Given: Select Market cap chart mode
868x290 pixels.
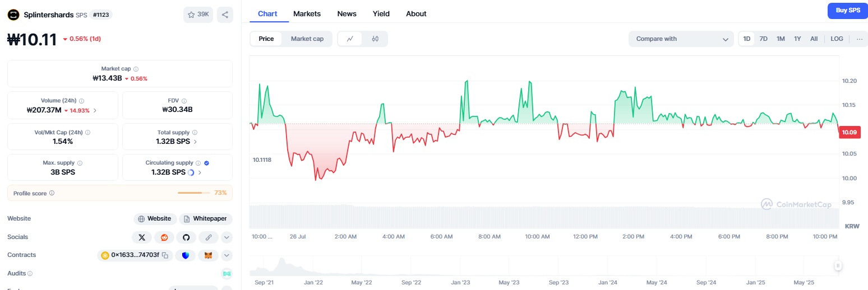Looking at the screenshot, I should (x=307, y=39).
